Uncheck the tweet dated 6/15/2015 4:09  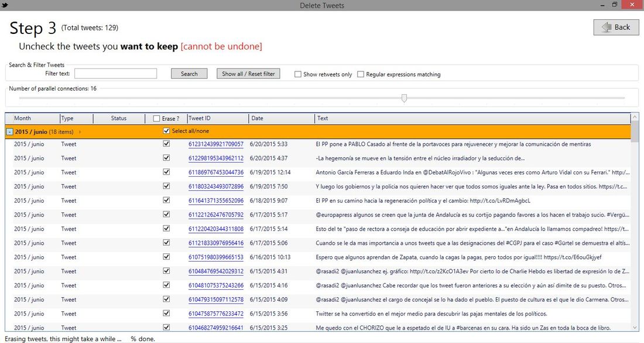tap(166, 299)
